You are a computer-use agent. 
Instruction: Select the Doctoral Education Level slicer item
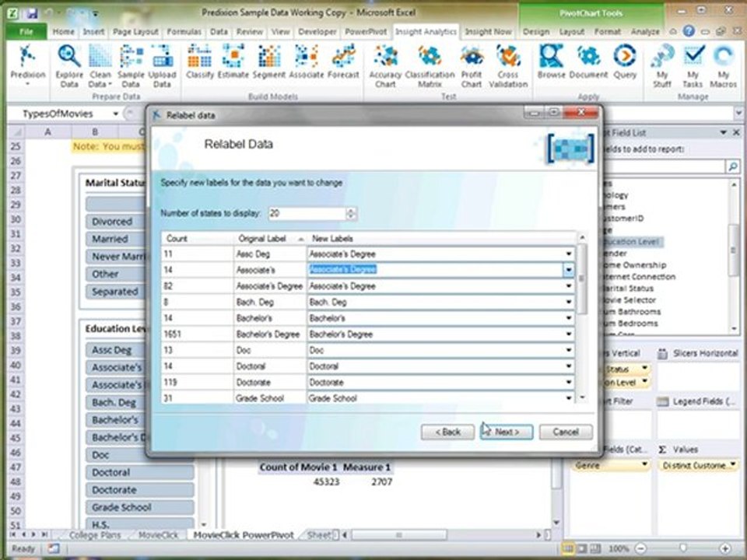139,472
